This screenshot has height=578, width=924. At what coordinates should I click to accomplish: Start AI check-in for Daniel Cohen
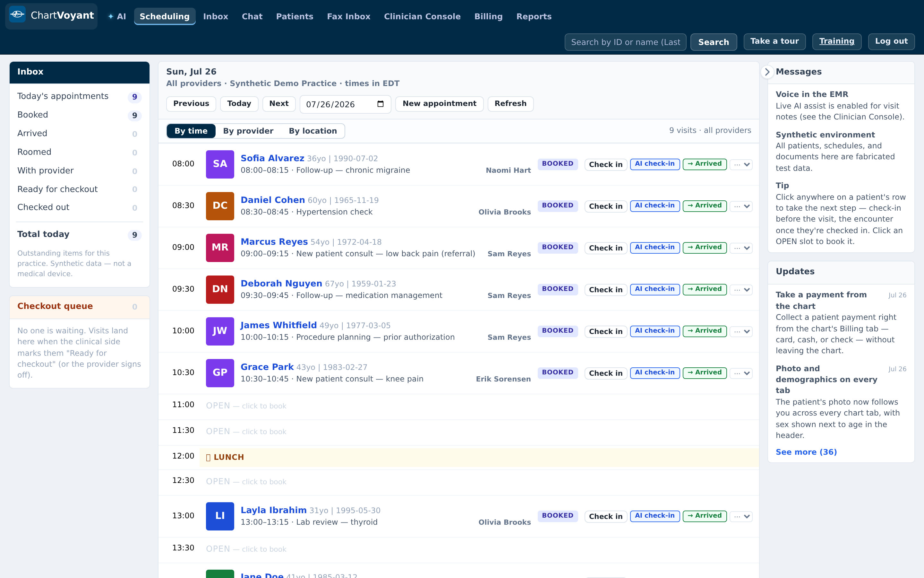click(654, 206)
